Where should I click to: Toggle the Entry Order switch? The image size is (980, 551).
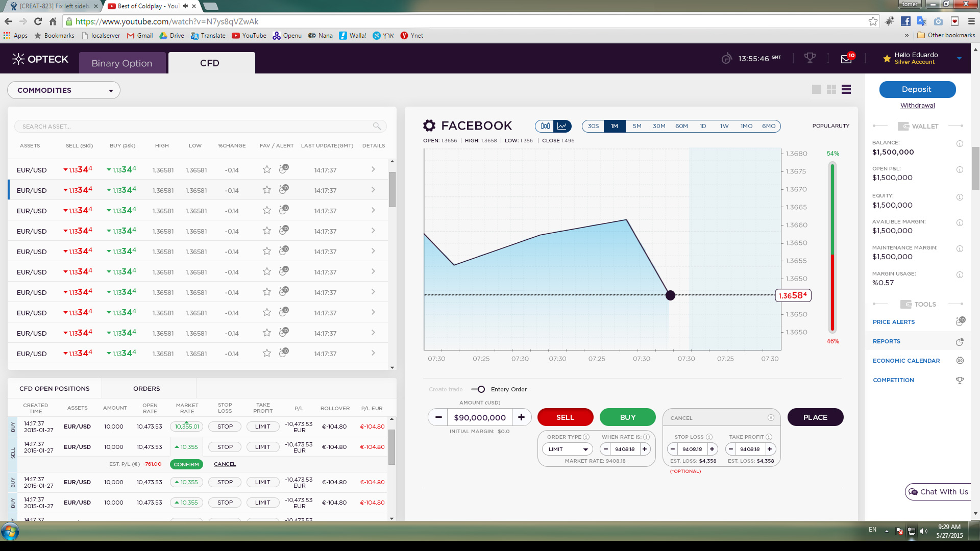478,389
